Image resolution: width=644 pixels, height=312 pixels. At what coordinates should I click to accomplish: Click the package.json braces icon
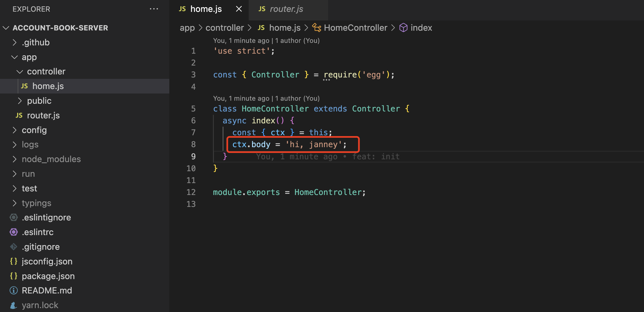(14, 276)
